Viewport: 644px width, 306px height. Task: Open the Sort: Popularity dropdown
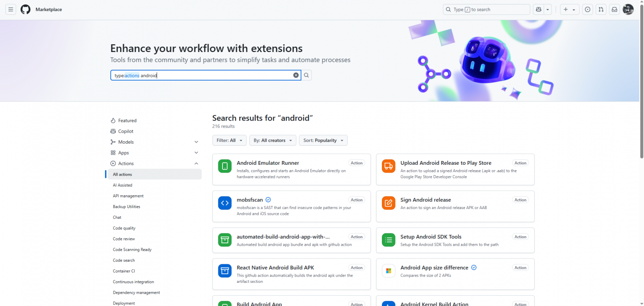(323, 140)
